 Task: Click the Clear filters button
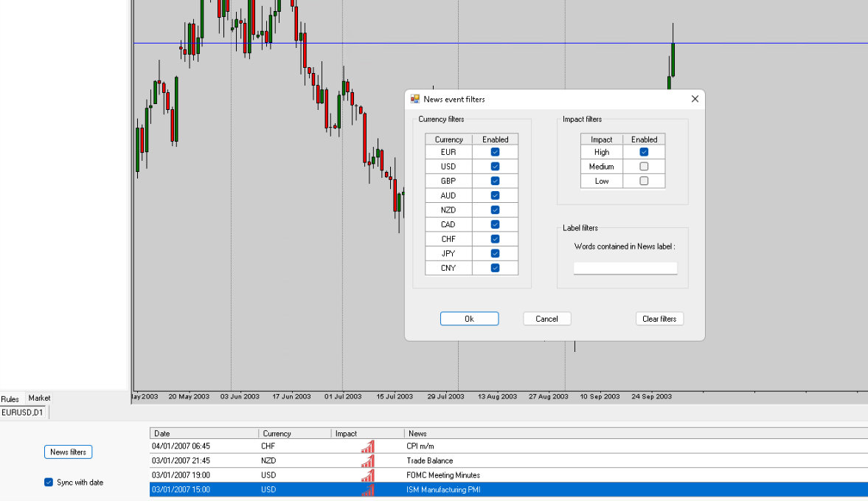point(659,319)
